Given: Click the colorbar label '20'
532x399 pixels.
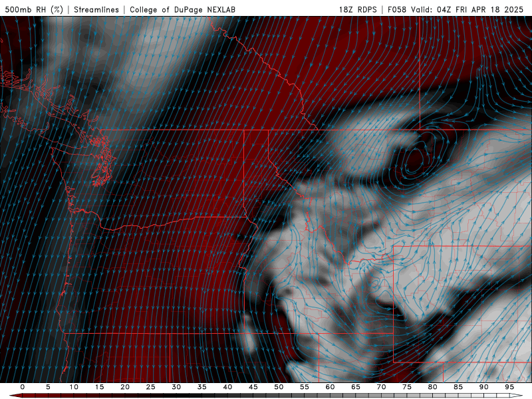Looking at the screenshot, I should 125,387.
